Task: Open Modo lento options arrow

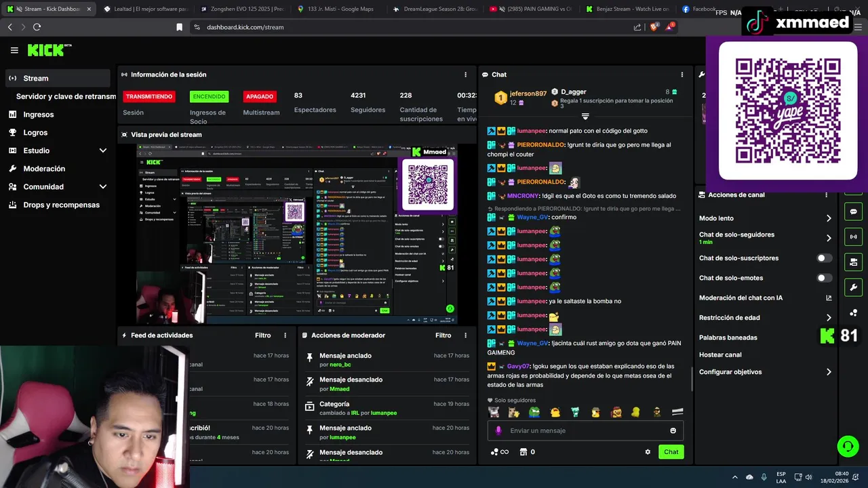Action: 828,218
